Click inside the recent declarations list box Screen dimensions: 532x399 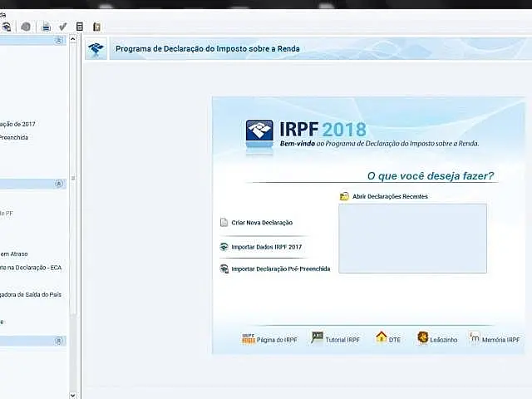(x=412, y=239)
